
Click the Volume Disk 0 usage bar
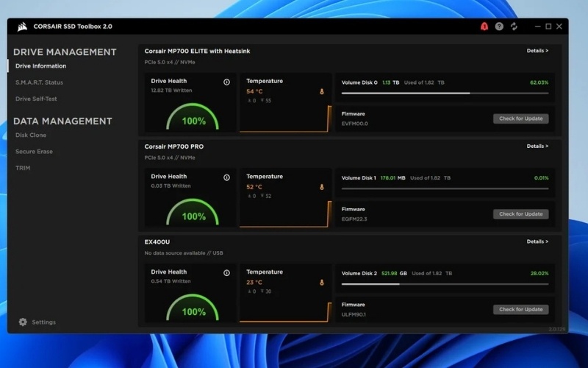tap(445, 93)
